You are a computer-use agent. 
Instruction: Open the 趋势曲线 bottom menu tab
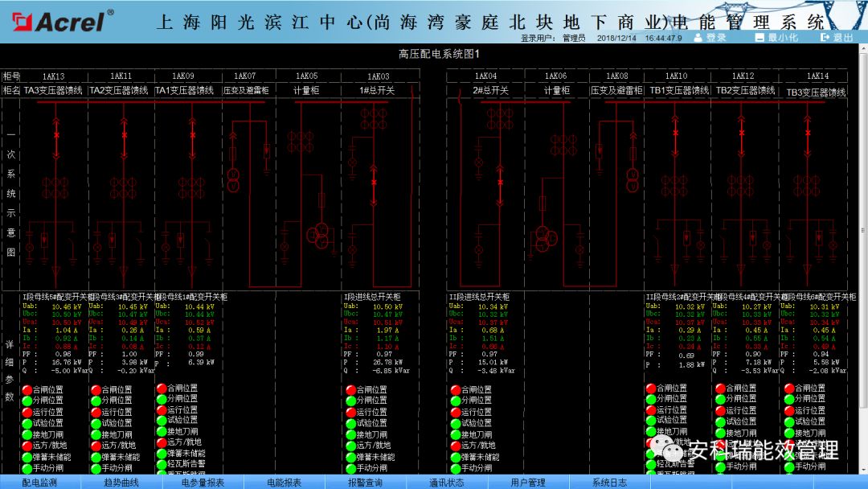[x=121, y=483]
